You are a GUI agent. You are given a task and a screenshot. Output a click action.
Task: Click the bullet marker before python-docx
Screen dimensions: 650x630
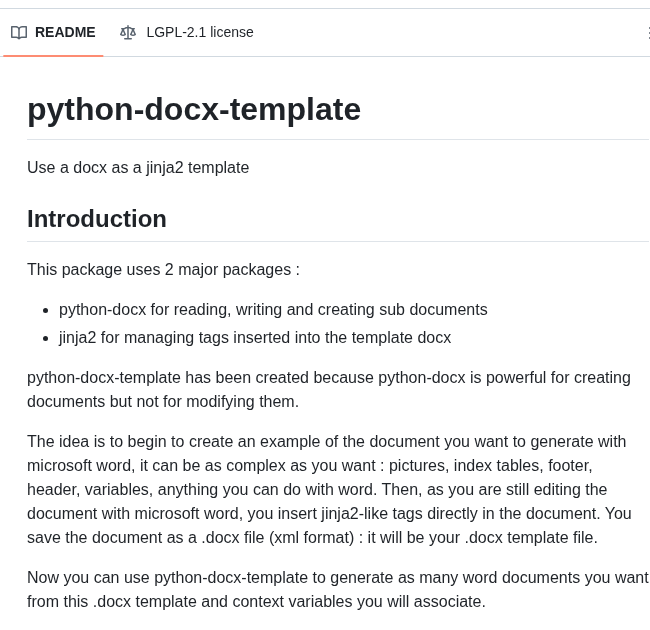point(47,310)
